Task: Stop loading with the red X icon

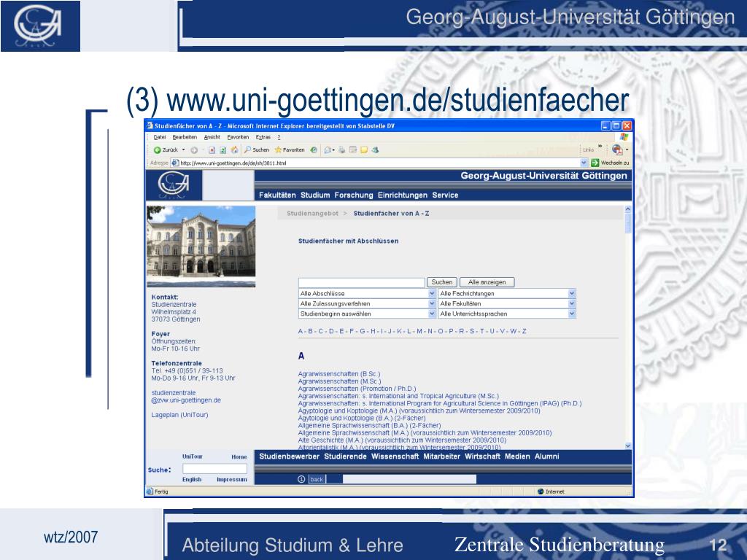Action: click(x=212, y=150)
